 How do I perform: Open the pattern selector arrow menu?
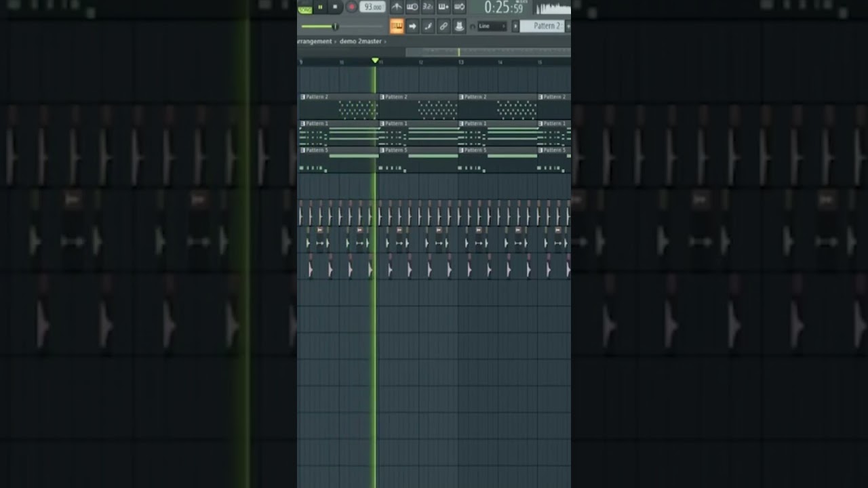point(515,26)
